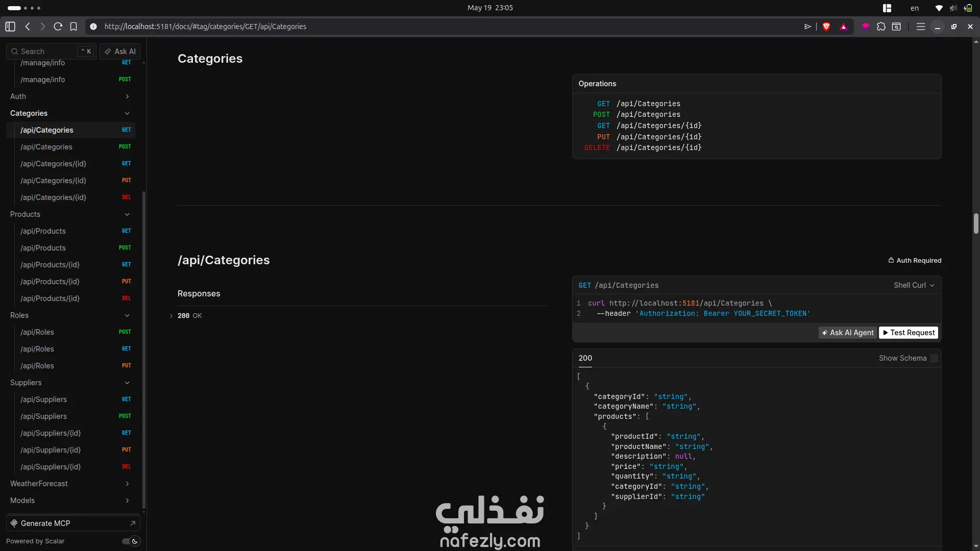
Task: Reload the page with the refresh icon
Action: point(58,27)
